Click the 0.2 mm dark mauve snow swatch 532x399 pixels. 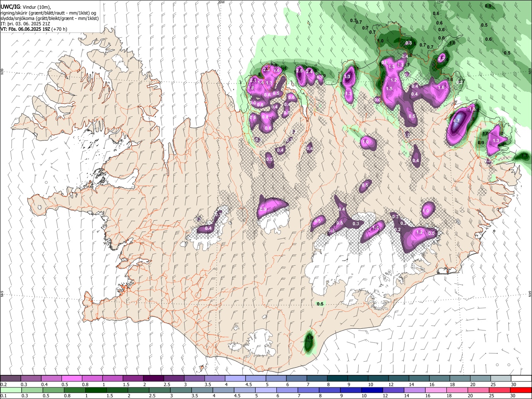[x=10, y=378]
